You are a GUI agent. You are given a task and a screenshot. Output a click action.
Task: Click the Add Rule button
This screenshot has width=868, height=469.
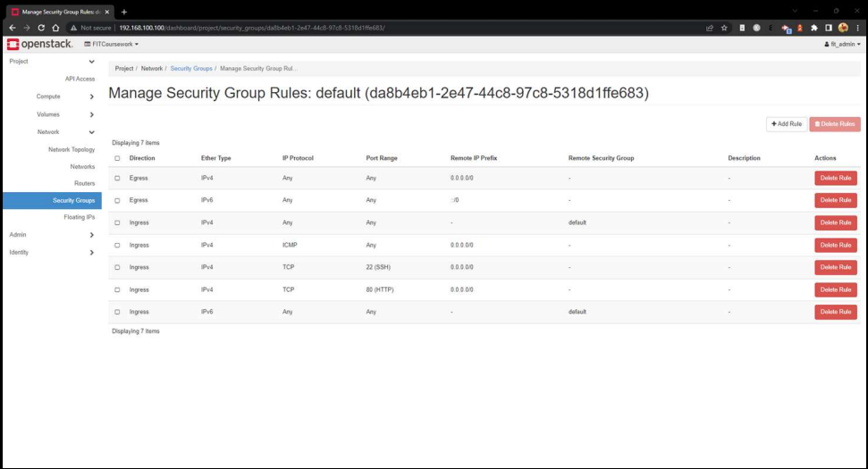click(x=786, y=124)
